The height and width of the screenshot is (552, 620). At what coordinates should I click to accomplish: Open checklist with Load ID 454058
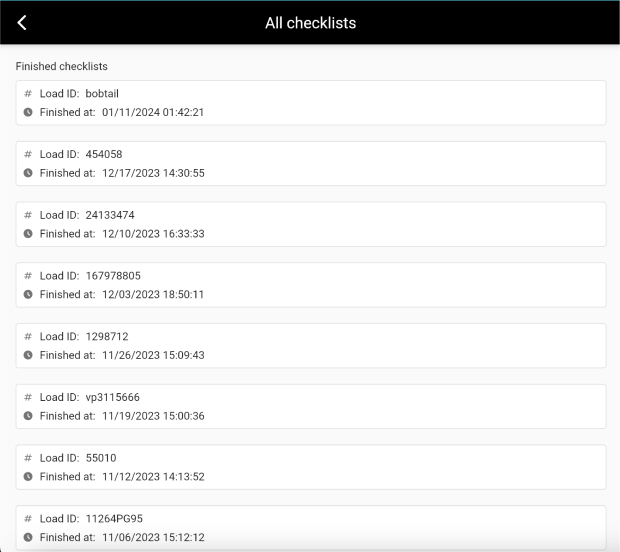coord(310,164)
